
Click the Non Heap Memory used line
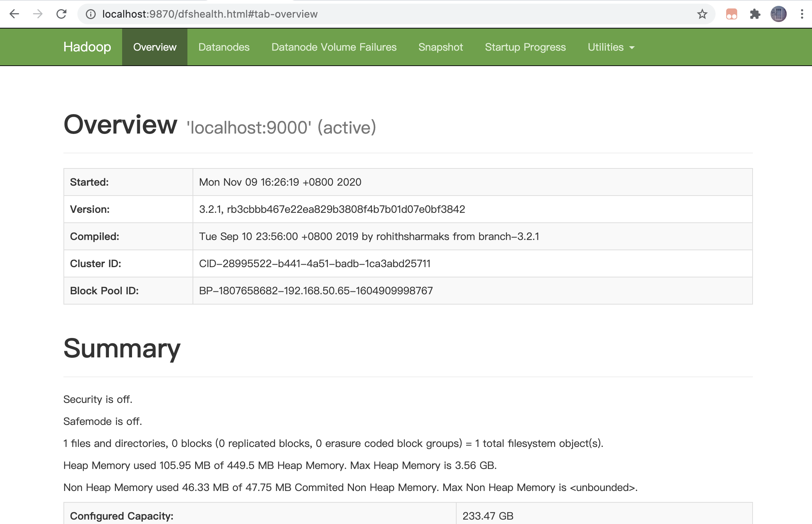350,487
